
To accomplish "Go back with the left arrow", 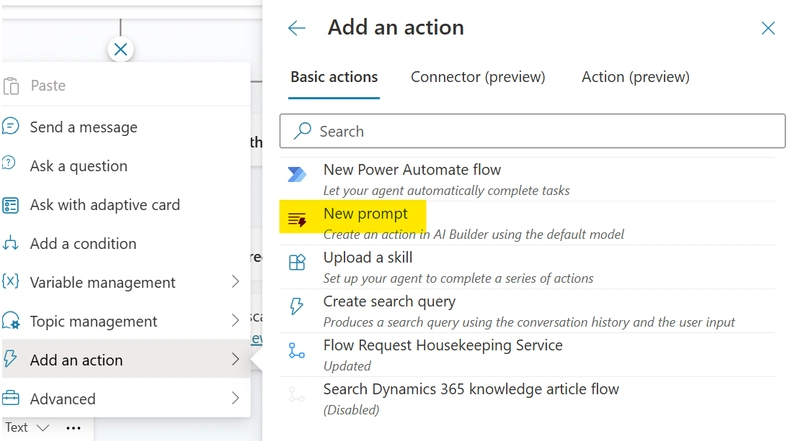I will pos(296,28).
